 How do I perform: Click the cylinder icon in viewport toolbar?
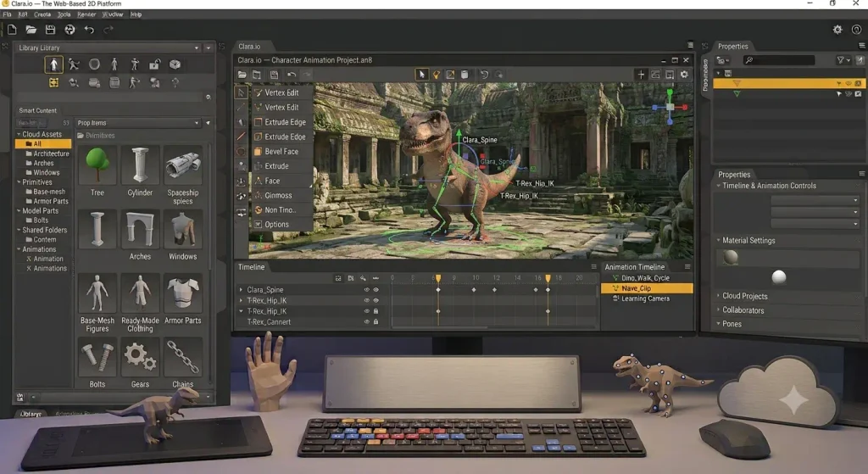point(465,75)
